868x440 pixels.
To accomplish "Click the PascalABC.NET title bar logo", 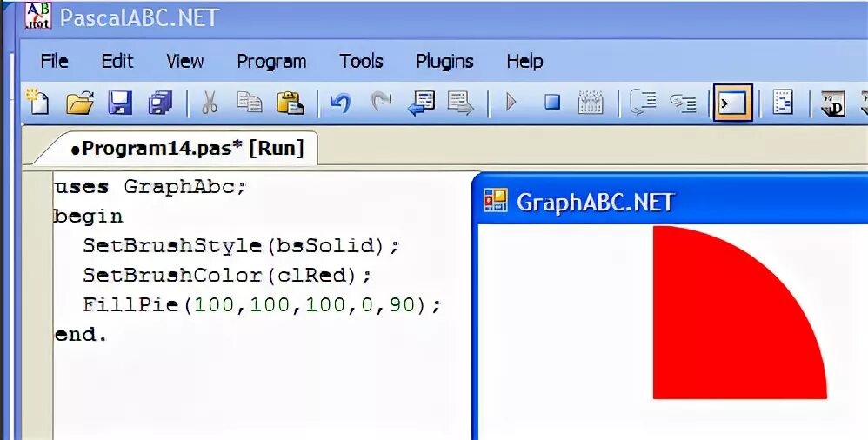I will 38,16.
